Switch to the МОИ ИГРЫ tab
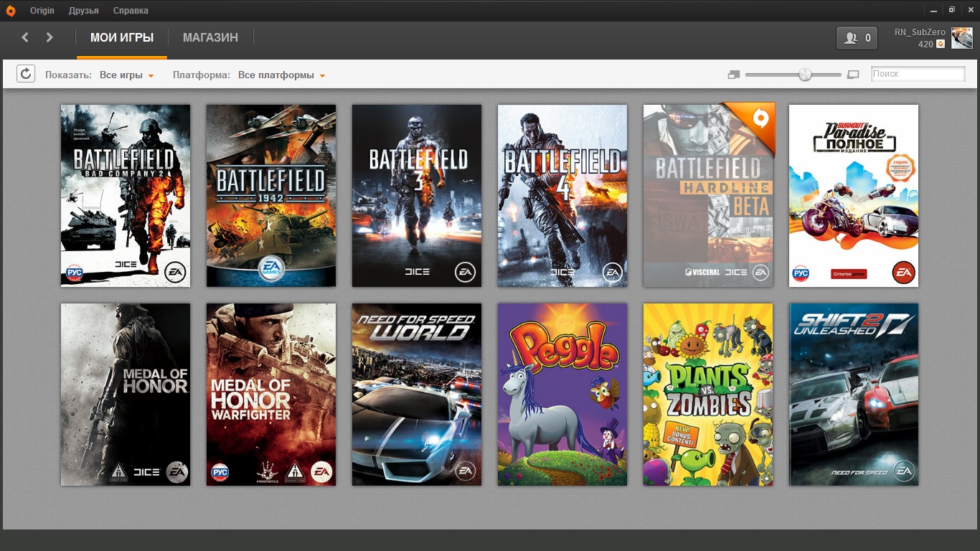The height and width of the screenshot is (551, 980). click(122, 38)
